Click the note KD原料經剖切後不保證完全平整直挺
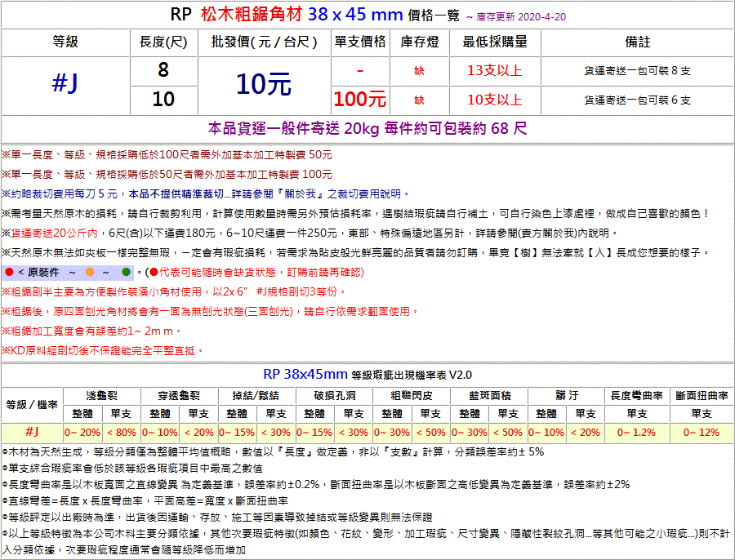 [x=103, y=350]
